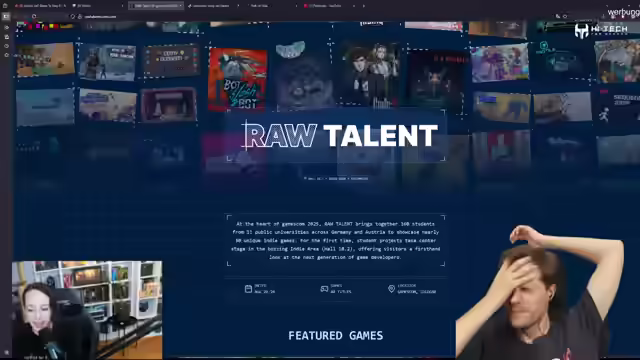Switch to the first browser tab
The width and height of the screenshot is (640, 360).
pos(40,6)
